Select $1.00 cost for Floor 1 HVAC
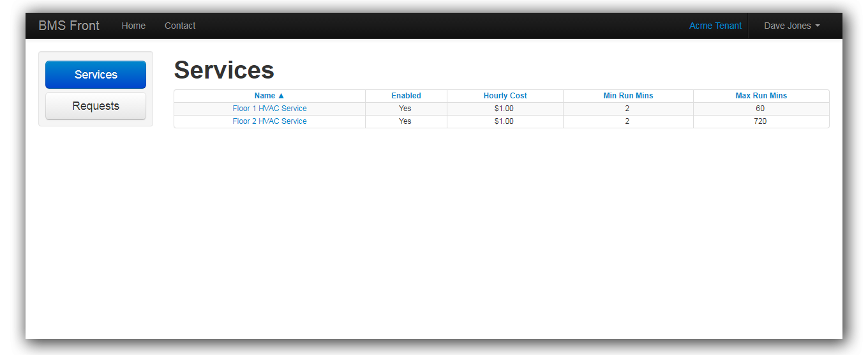This screenshot has width=868, height=355. tap(504, 109)
